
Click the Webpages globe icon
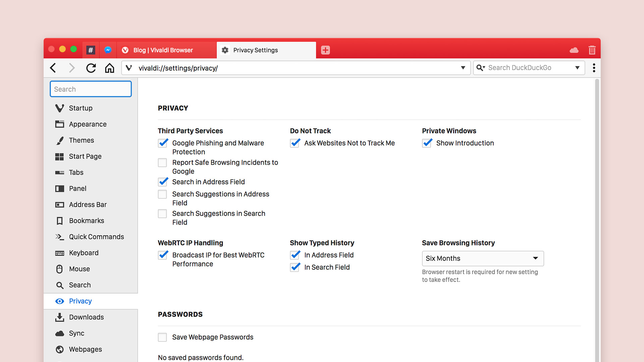pyautogui.click(x=59, y=349)
